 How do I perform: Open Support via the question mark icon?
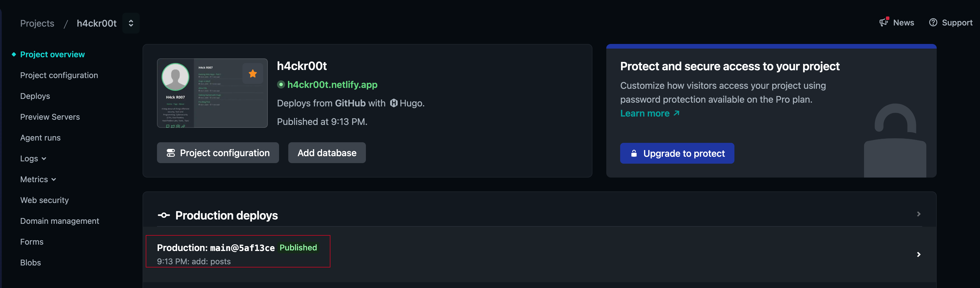pos(934,23)
